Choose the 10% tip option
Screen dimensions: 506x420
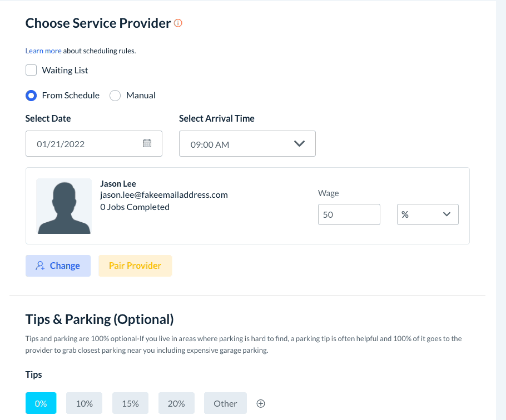coord(84,404)
